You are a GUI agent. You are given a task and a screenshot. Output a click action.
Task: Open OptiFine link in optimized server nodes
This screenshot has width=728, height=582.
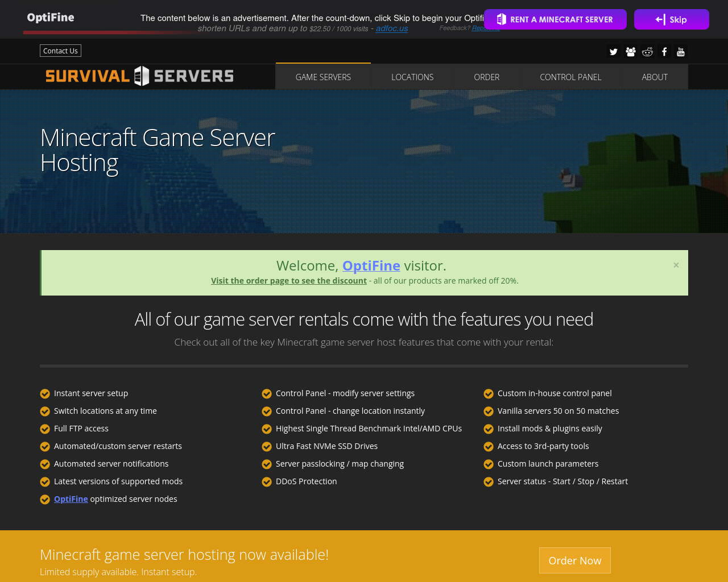[71, 499]
